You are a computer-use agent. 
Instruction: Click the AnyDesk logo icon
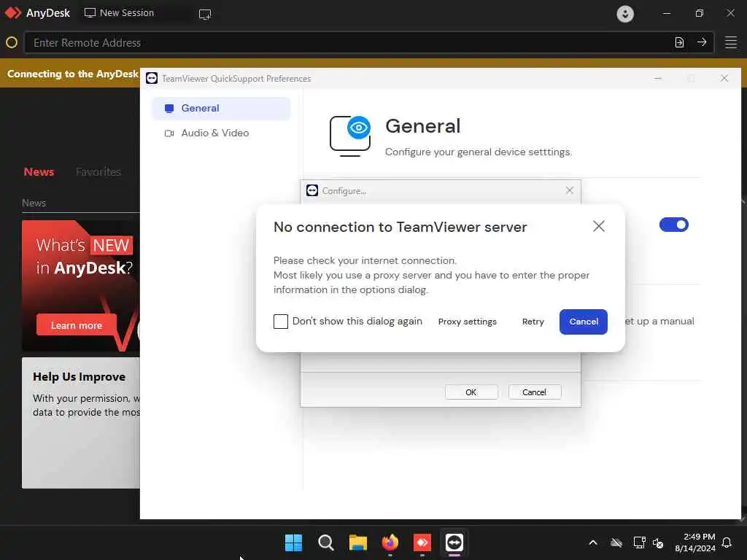click(13, 13)
